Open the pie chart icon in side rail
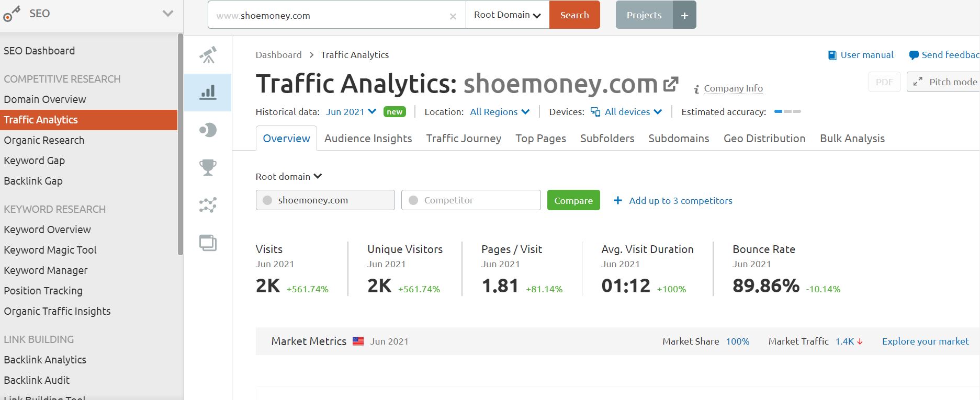The width and height of the screenshot is (980, 400). coord(208,130)
